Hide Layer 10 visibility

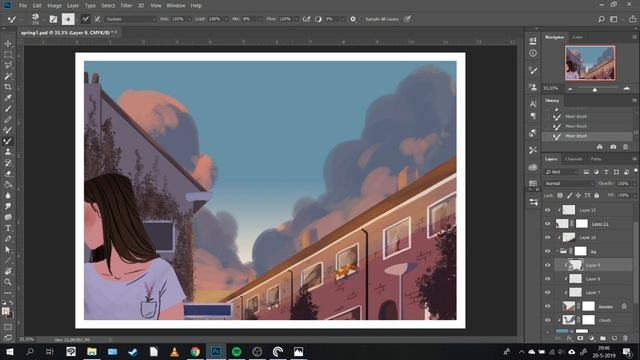548,238
